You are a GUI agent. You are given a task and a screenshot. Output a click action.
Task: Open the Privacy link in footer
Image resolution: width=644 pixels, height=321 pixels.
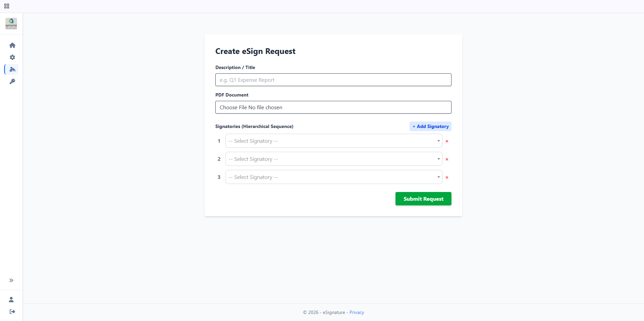coord(357,312)
